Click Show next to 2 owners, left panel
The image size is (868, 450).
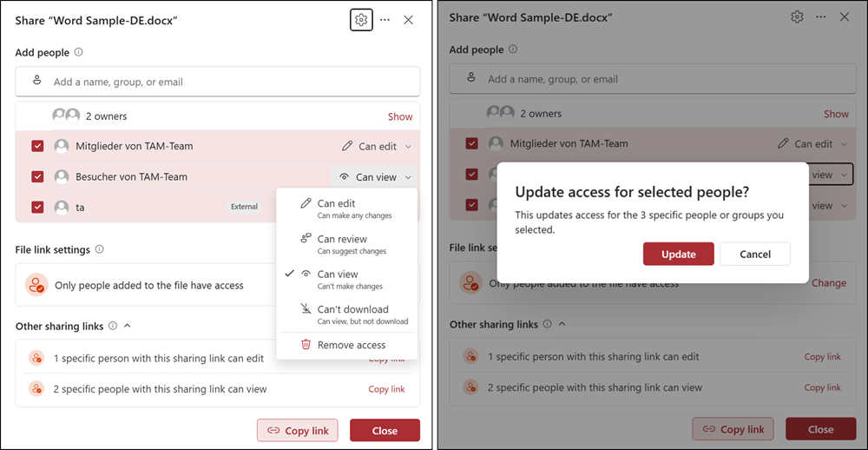coord(399,116)
